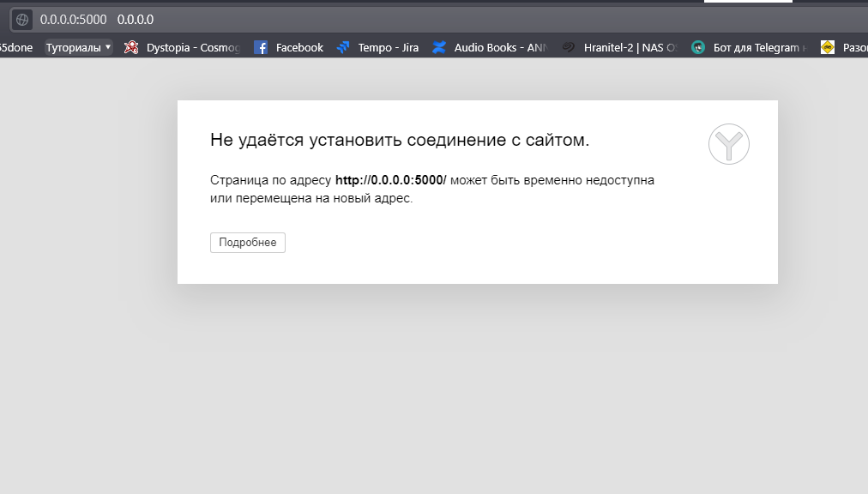The width and height of the screenshot is (868, 494).
Task: Click the Confluence-style Audio Books favicon
Action: click(439, 48)
